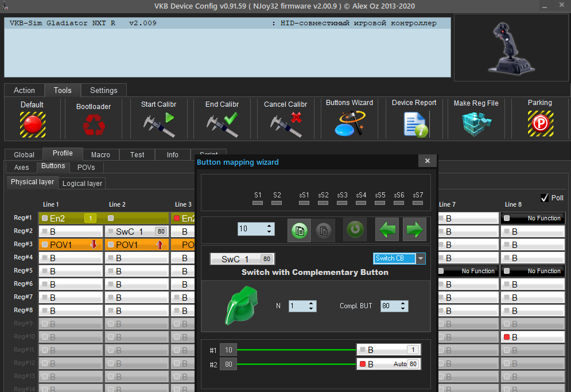
Task: Click the SwC 1 80 function button in wizard
Action: click(x=243, y=259)
